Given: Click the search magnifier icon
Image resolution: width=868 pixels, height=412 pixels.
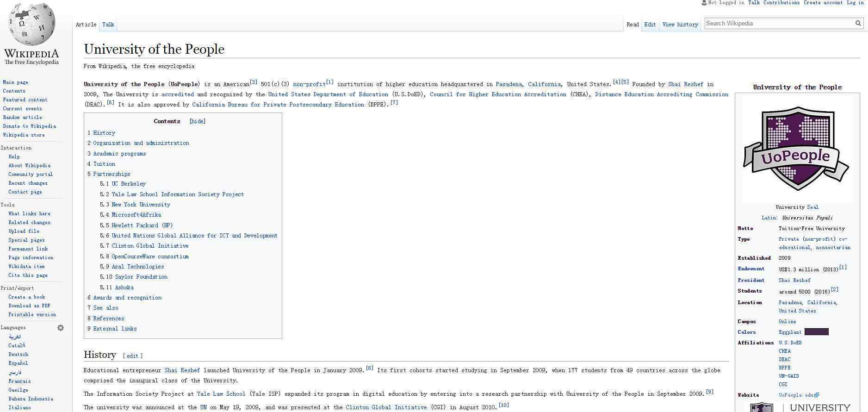Looking at the screenshot, I should [858, 23].
